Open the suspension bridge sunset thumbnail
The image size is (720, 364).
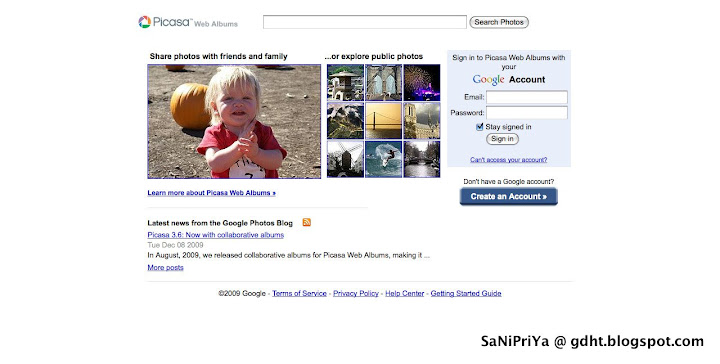click(x=383, y=121)
